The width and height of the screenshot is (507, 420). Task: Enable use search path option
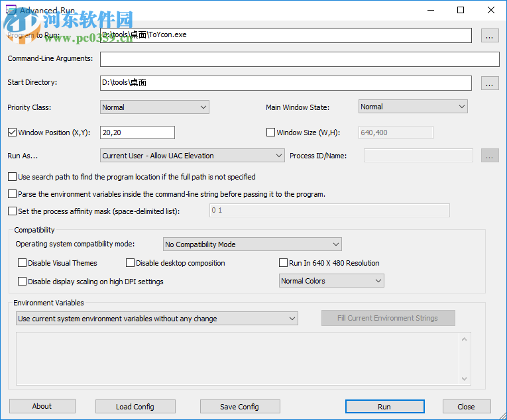(x=13, y=176)
